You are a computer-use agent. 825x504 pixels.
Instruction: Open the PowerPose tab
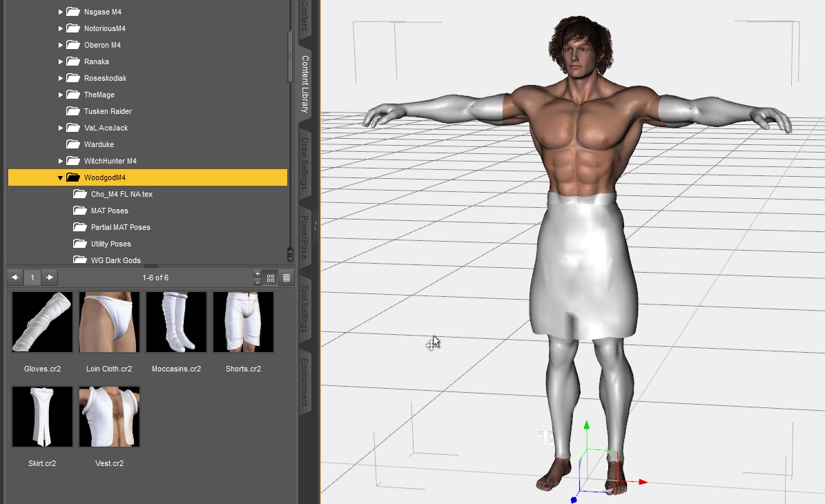click(304, 238)
